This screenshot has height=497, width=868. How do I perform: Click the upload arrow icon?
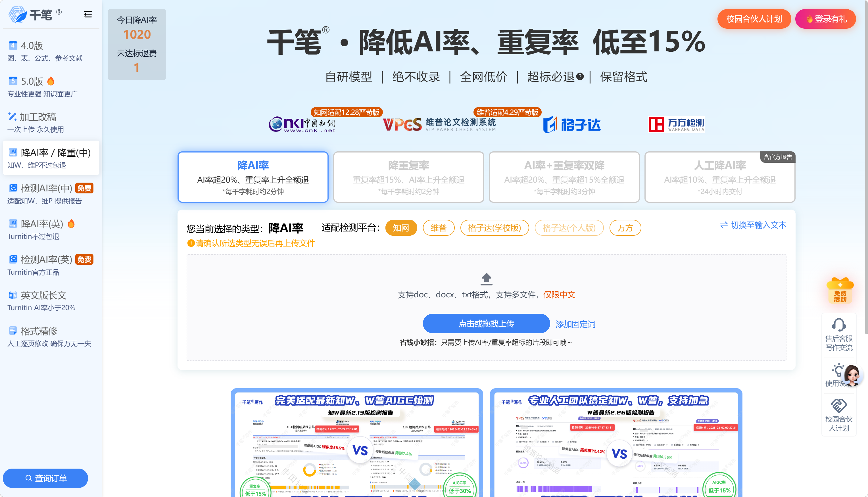(486, 279)
